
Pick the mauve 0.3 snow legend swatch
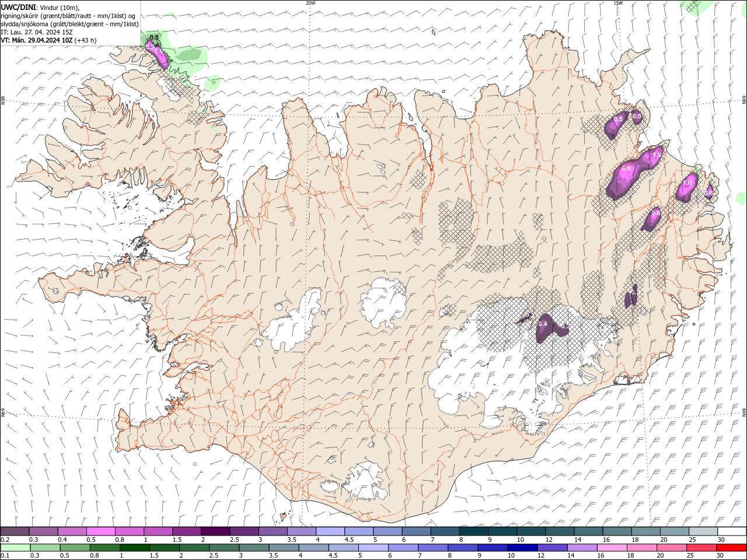pyautogui.click(x=44, y=531)
